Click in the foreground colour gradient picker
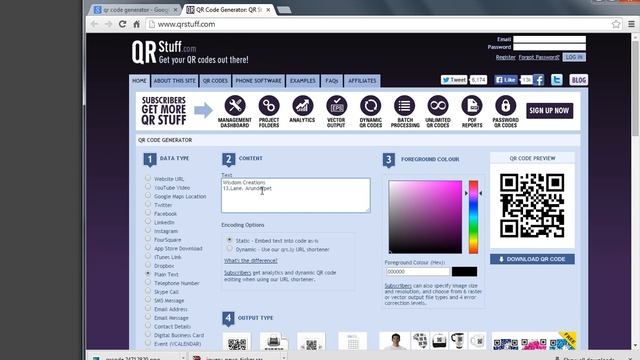The height and width of the screenshot is (360, 640). (425, 217)
